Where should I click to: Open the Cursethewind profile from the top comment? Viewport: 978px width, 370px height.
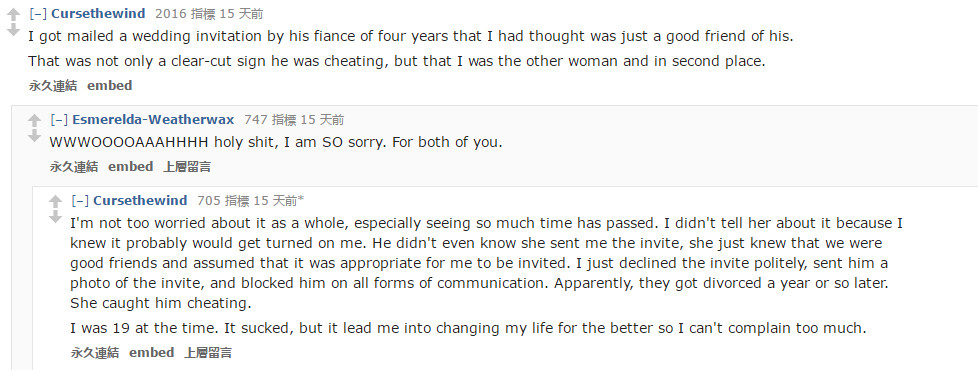pyautogui.click(x=99, y=13)
